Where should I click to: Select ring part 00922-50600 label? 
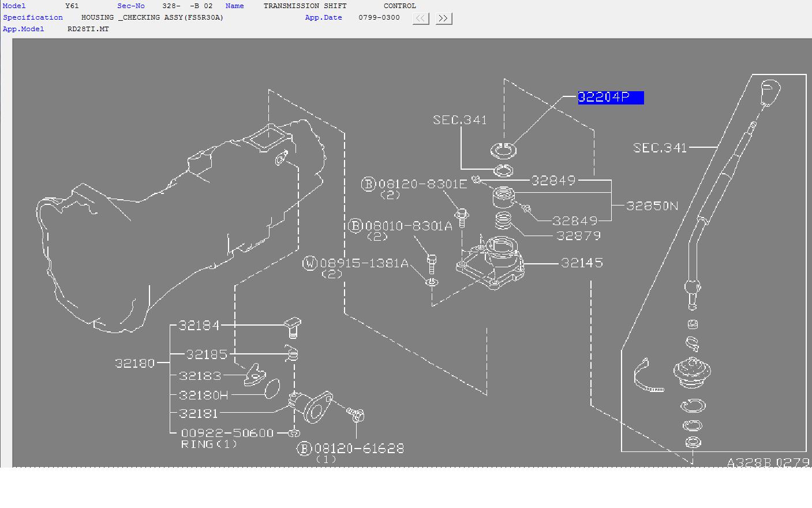[227, 433]
